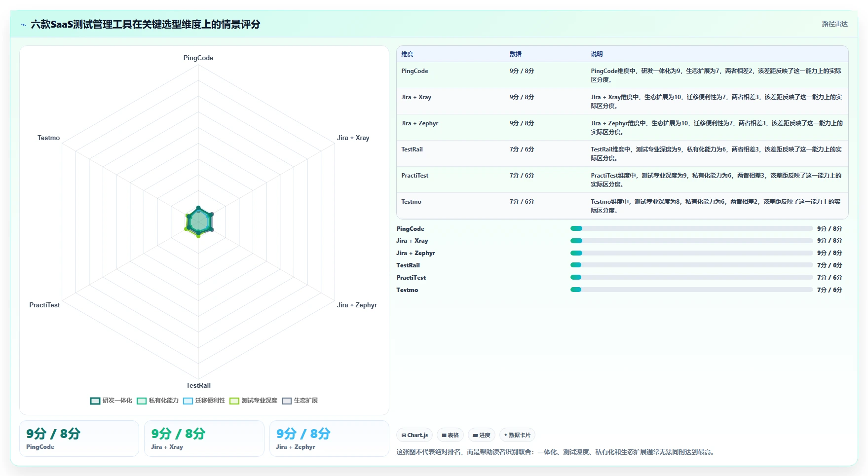Screen dimensions: 868x476
Task: Click the PingCode description cell text
Action: [716, 75]
